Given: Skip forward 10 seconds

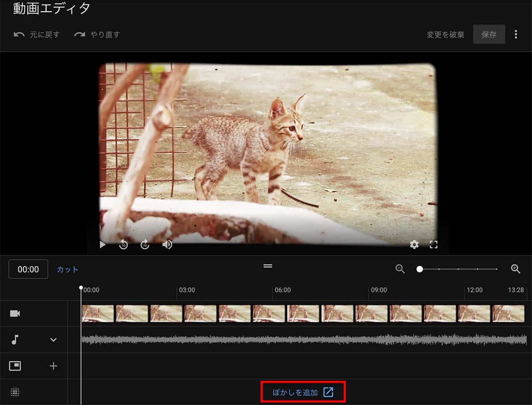Looking at the screenshot, I should 145,244.
